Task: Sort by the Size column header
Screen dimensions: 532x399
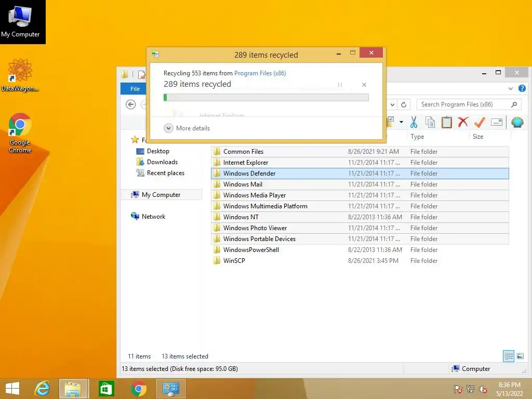Action: coord(478,137)
